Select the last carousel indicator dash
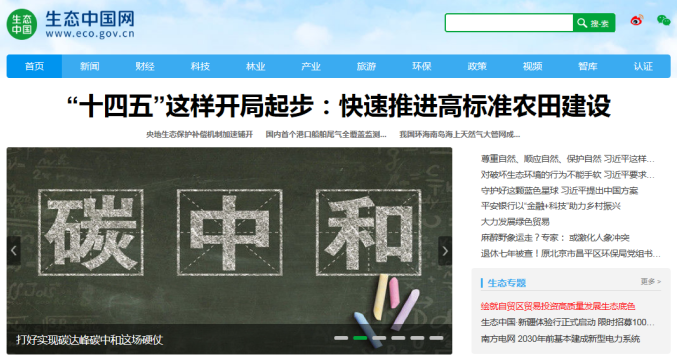This screenshot has height=363, width=677. click(x=436, y=338)
